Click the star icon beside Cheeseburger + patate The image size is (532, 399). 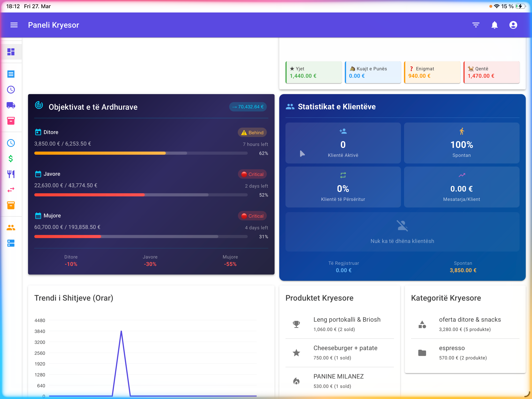pyautogui.click(x=296, y=353)
